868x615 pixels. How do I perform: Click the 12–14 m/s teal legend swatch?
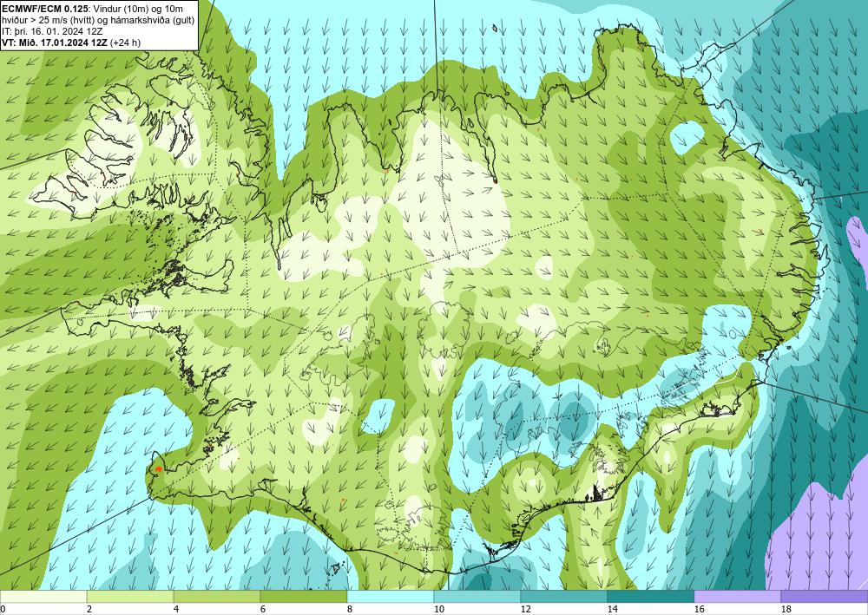(564, 597)
